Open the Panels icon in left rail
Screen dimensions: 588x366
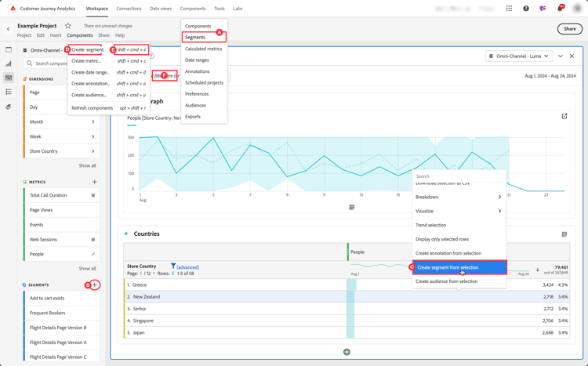9,50
